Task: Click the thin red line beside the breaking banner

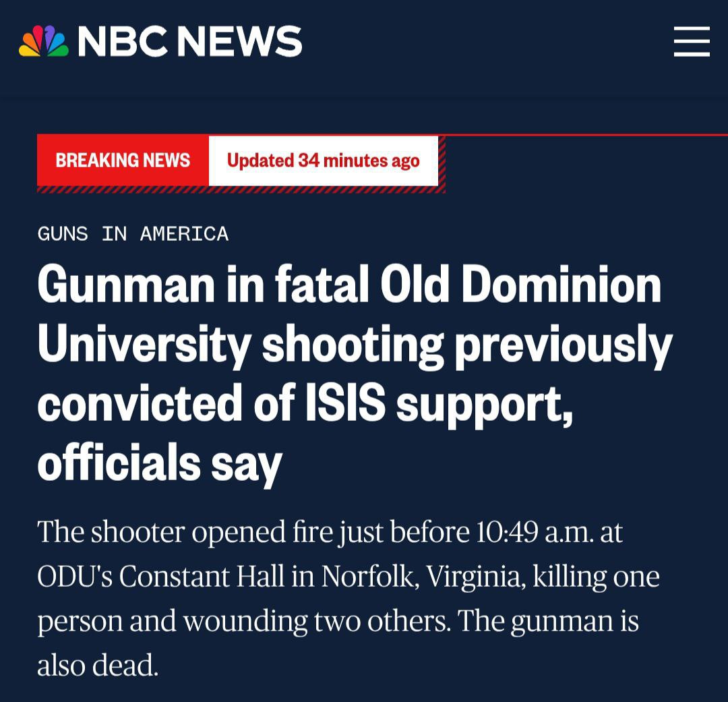Action: click(585, 136)
